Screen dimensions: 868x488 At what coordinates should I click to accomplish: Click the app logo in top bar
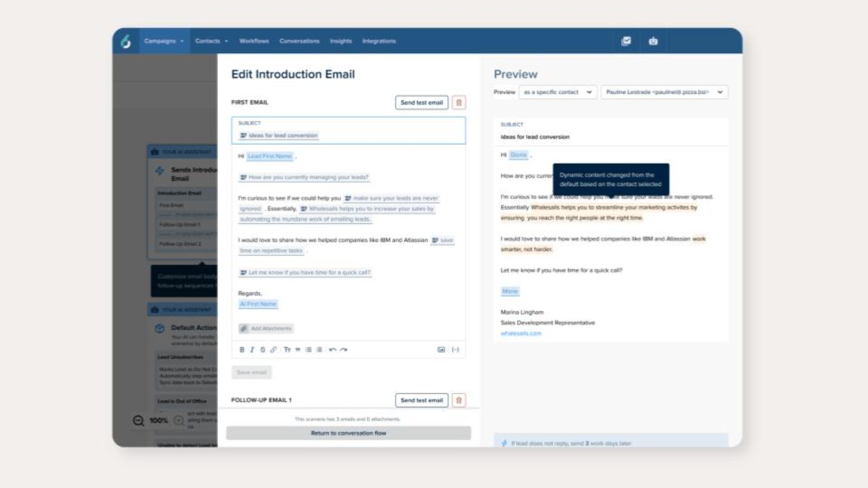coord(126,41)
